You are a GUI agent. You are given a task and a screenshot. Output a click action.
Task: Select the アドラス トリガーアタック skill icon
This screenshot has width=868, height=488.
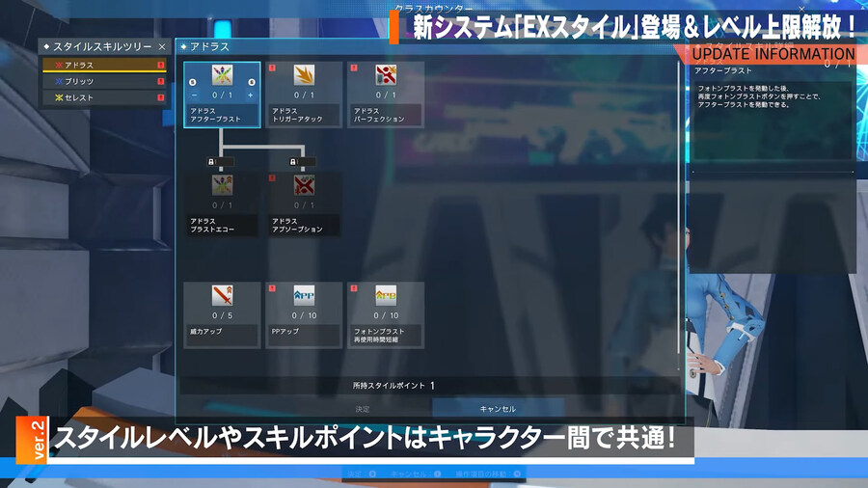point(304,76)
